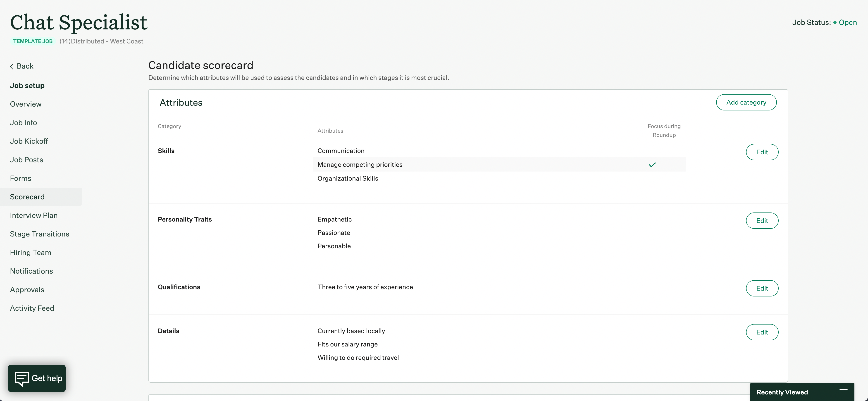This screenshot has width=868, height=401.
Task: Edit the Details category
Action: point(762,332)
